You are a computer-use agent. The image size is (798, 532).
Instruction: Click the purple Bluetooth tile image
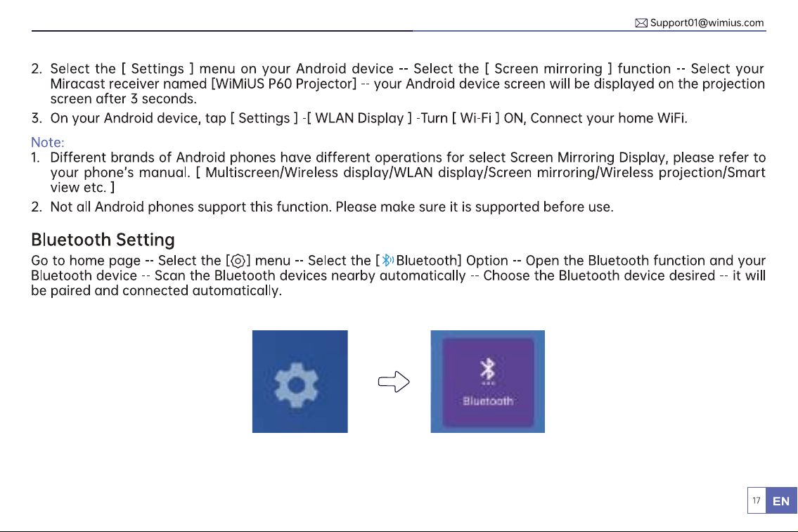tap(487, 382)
